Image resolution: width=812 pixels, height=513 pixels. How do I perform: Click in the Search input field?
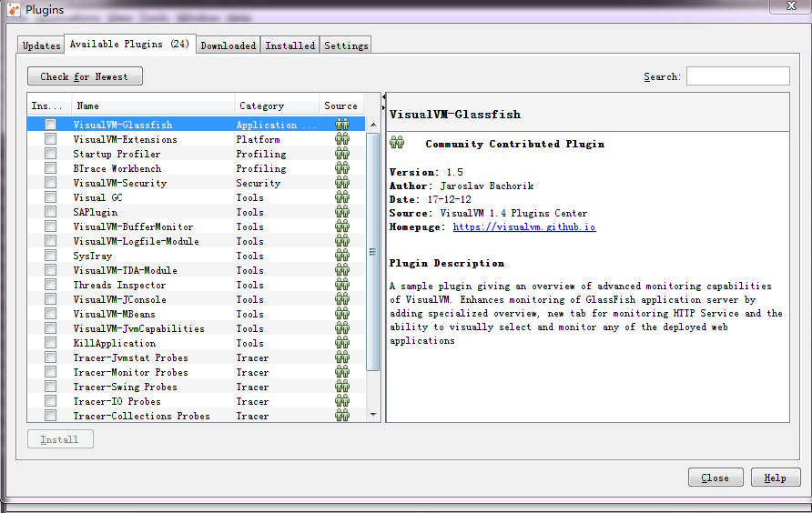737,76
